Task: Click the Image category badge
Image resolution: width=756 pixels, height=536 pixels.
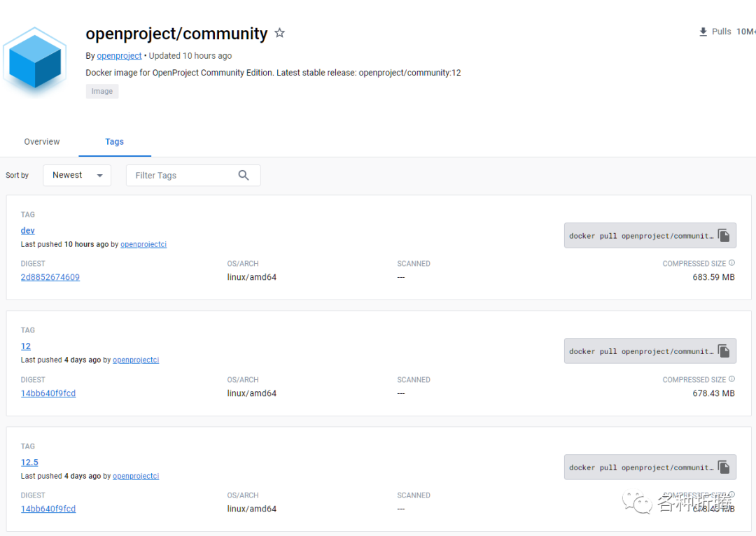Action: pos(102,91)
